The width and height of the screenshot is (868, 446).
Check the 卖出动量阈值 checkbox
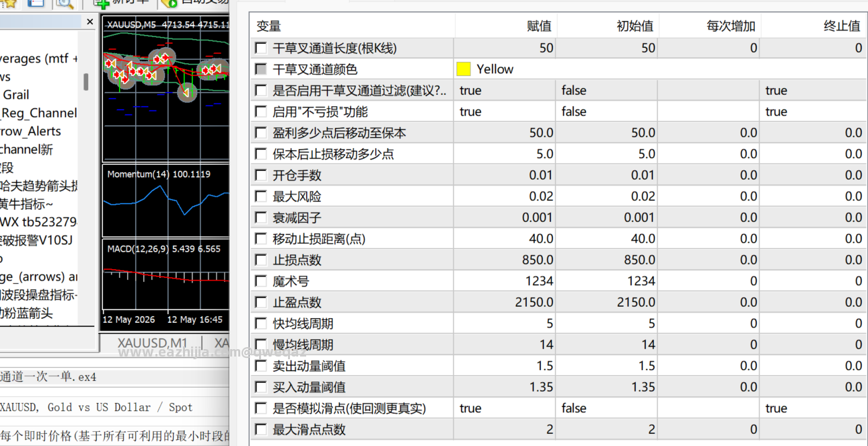[261, 366]
